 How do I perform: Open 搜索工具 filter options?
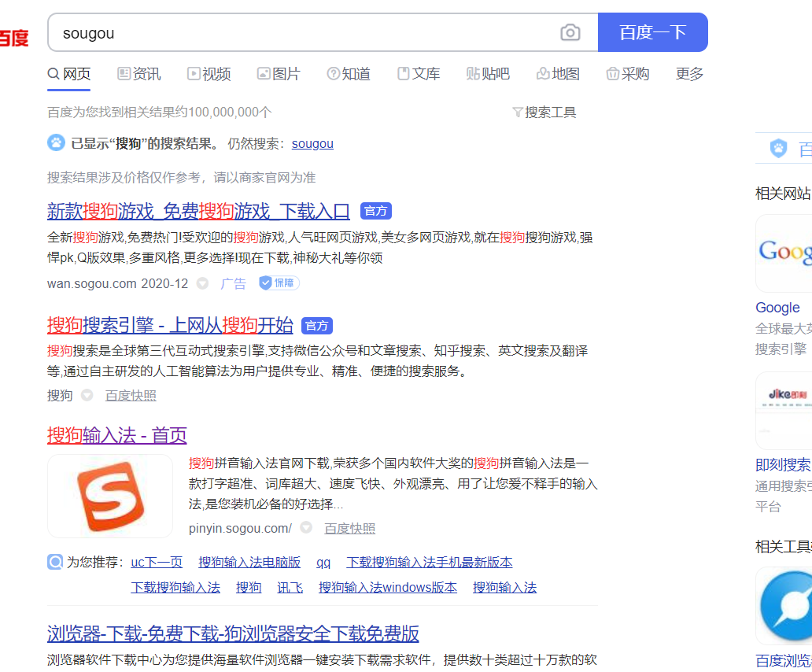coord(544,113)
